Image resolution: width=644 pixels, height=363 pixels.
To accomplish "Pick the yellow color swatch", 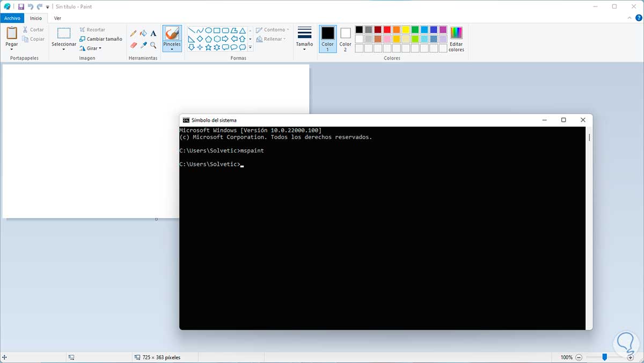I will 406,30.
